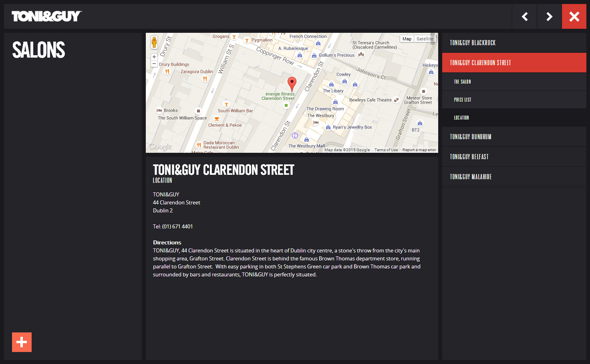Select the Location submenu item

point(461,118)
